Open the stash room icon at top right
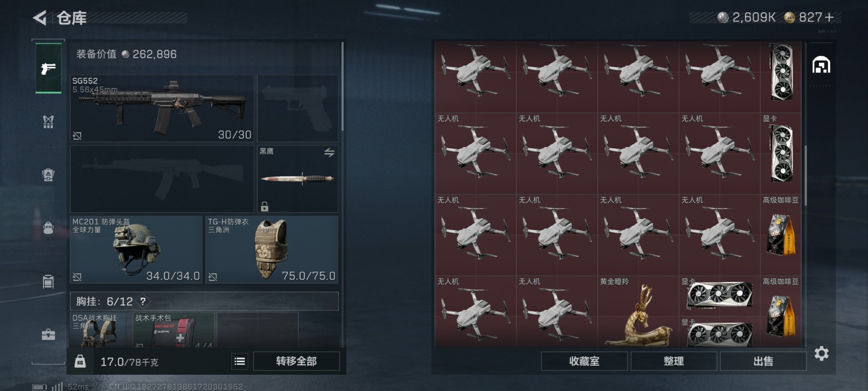This screenshot has height=391, width=868. click(x=821, y=65)
